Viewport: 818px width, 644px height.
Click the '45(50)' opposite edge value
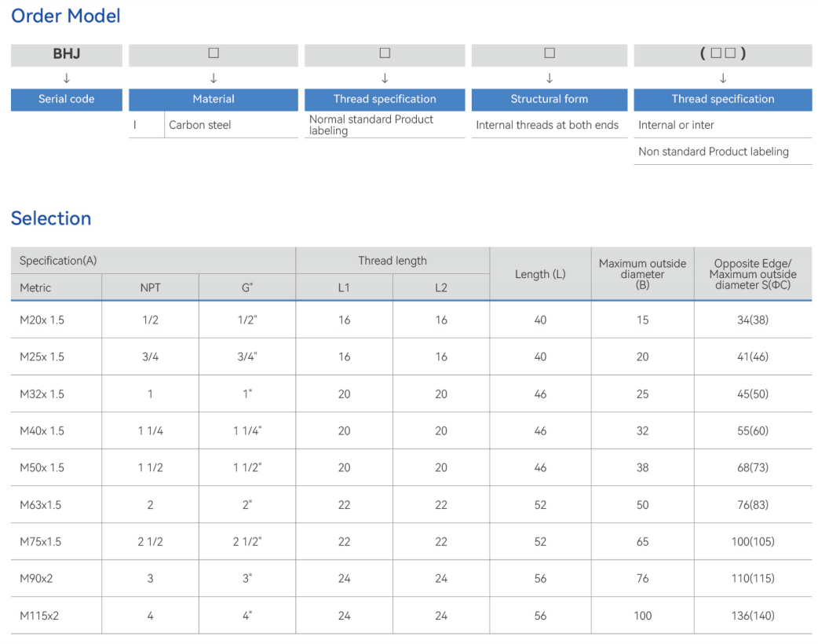753,394
